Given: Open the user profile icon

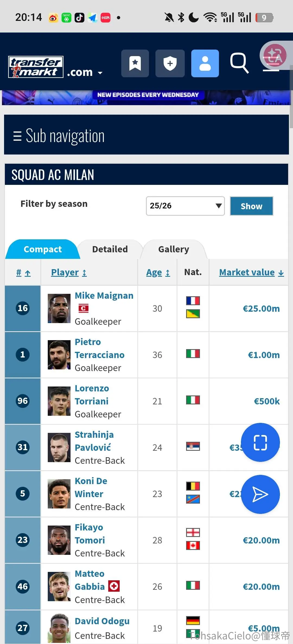Looking at the screenshot, I should pyautogui.click(x=205, y=63).
